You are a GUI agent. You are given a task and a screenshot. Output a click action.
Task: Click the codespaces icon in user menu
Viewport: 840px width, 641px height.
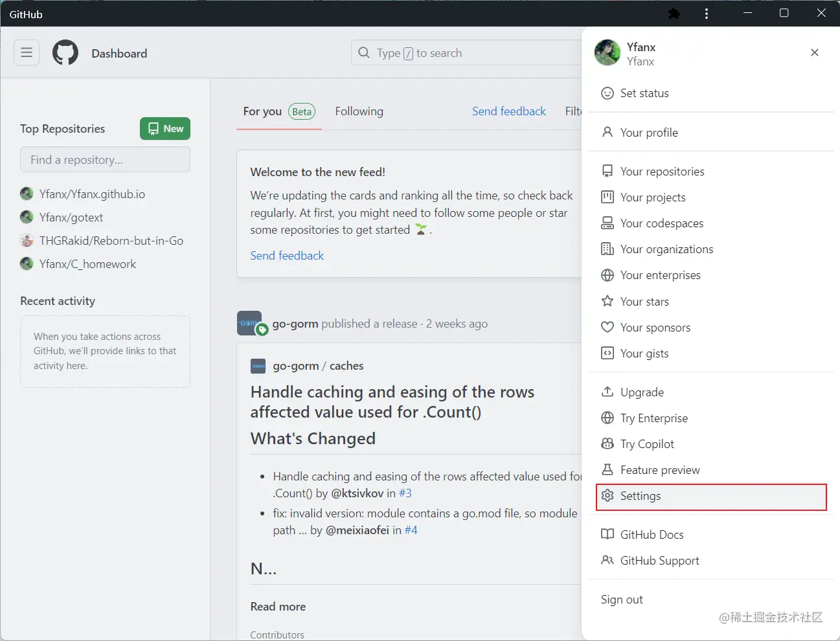[x=607, y=223]
